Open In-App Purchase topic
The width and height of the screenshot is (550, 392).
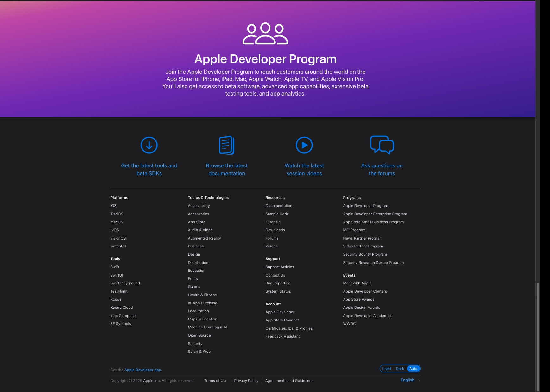point(202,303)
